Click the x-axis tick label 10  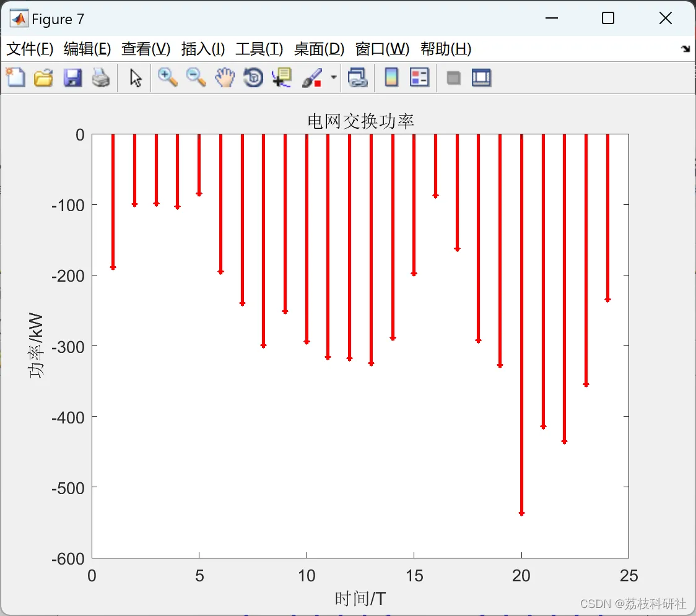coord(307,576)
